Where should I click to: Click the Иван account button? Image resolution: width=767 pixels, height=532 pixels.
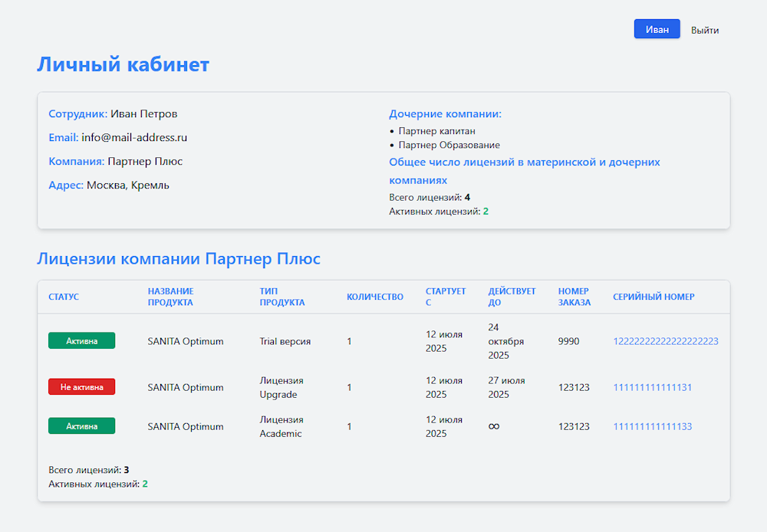pos(657,28)
